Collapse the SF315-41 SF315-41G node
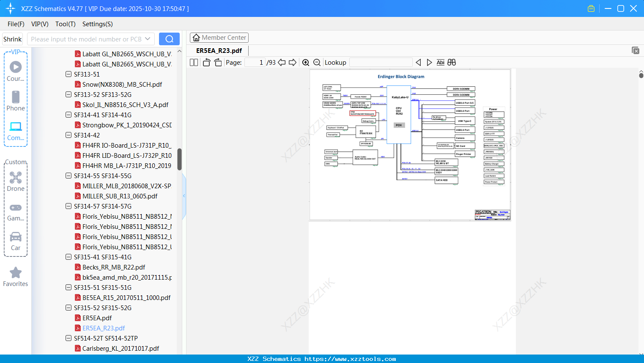Screen dimensions: 644x363 [x=69, y=257]
